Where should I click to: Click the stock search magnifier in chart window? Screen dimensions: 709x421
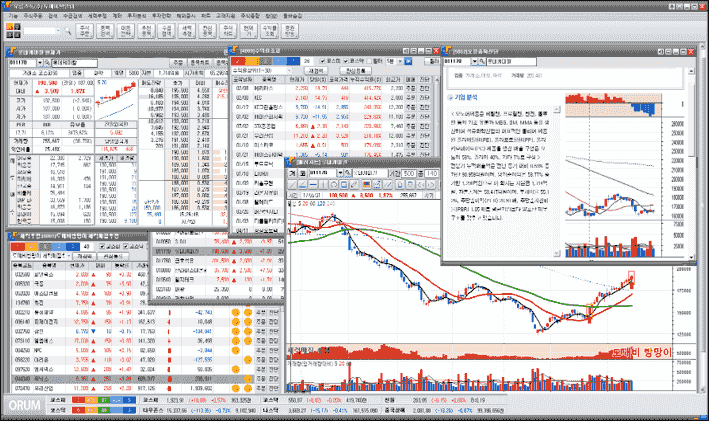click(x=348, y=173)
